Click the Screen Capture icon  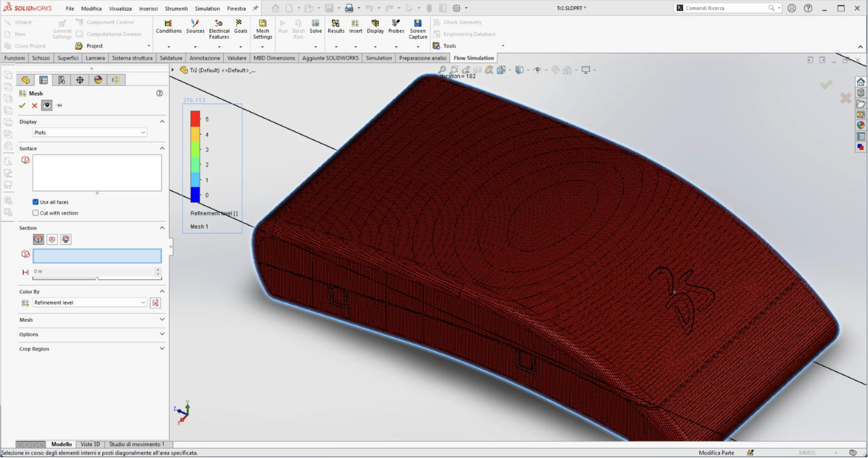pos(417,23)
